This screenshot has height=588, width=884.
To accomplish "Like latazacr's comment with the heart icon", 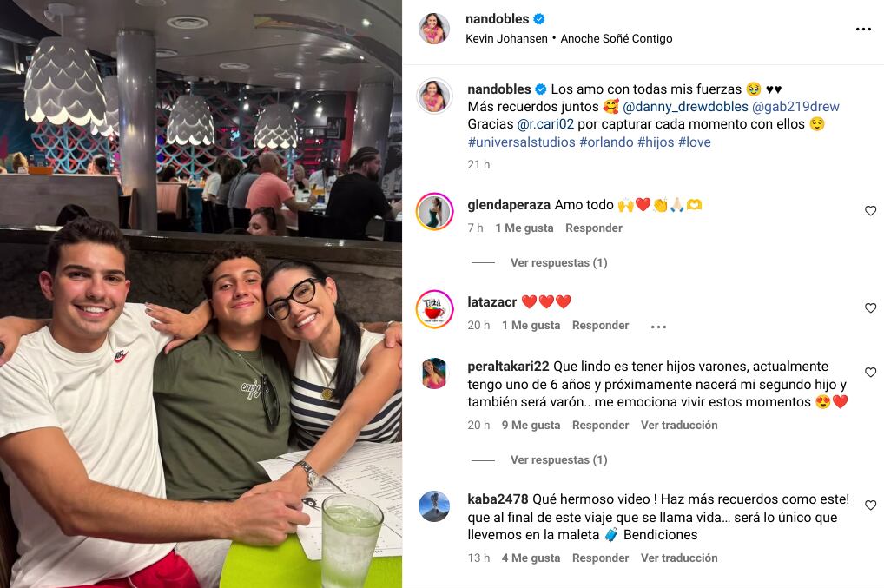I will 870,308.
